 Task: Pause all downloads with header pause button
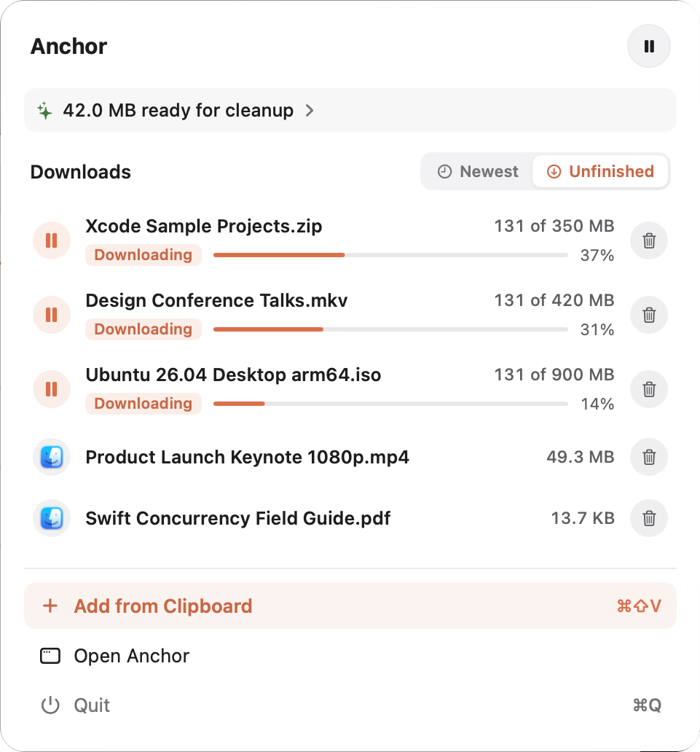[x=649, y=46]
